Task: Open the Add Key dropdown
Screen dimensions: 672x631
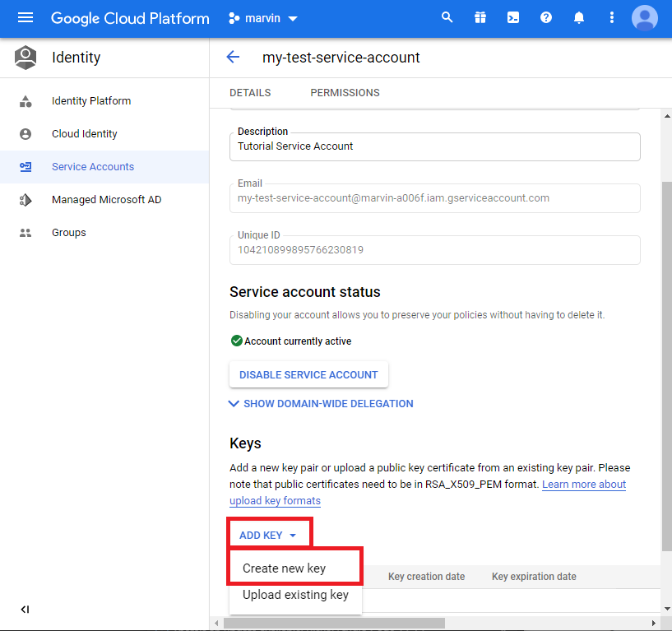Action: coord(268,535)
